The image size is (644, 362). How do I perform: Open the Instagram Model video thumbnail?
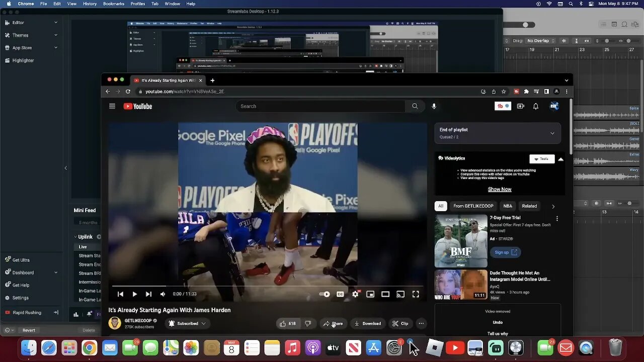click(461, 285)
